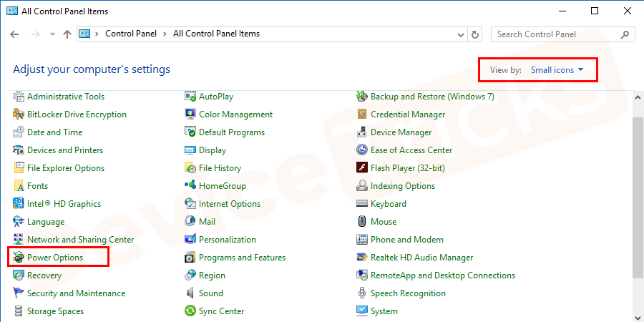Open RemoteApp and Desktop Connections link

click(x=443, y=275)
